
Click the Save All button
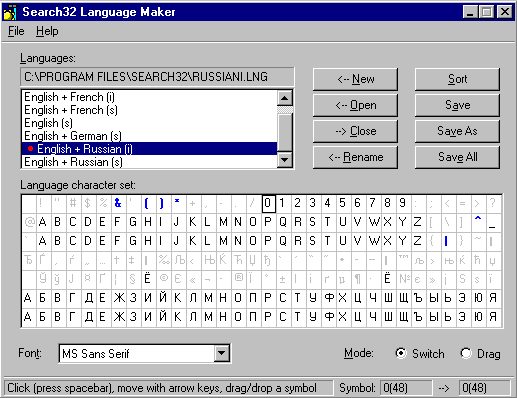tap(457, 157)
